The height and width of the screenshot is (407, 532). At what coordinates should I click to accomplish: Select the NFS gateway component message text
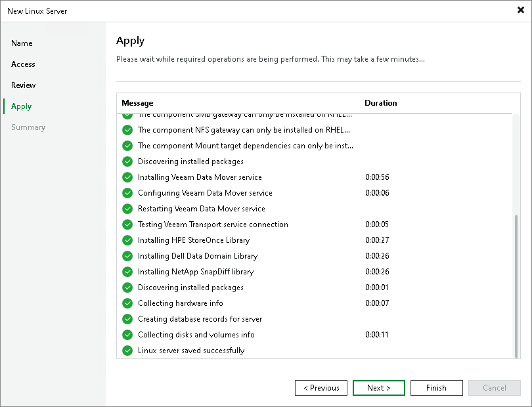pyautogui.click(x=244, y=130)
